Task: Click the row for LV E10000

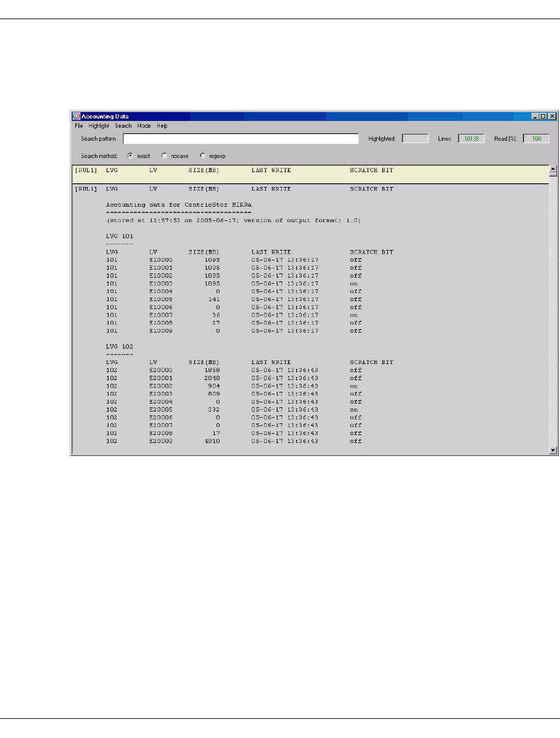Action: tap(234, 260)
